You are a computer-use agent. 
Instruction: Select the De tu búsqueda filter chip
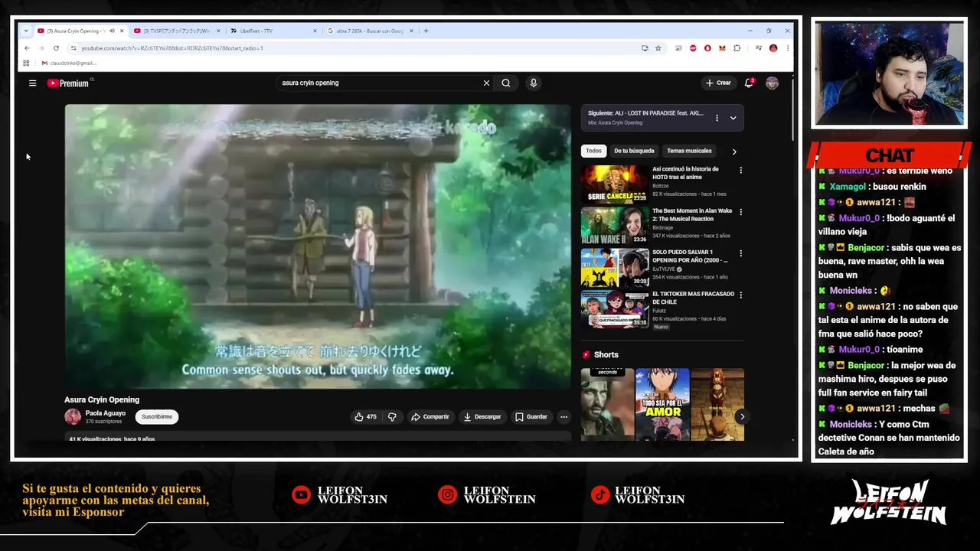tap(634, 151)
